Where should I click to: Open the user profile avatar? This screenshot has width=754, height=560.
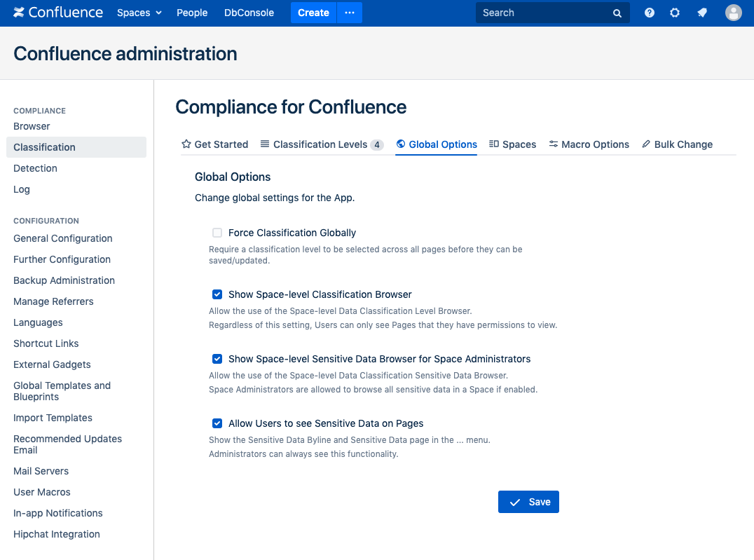click(733, 13)
